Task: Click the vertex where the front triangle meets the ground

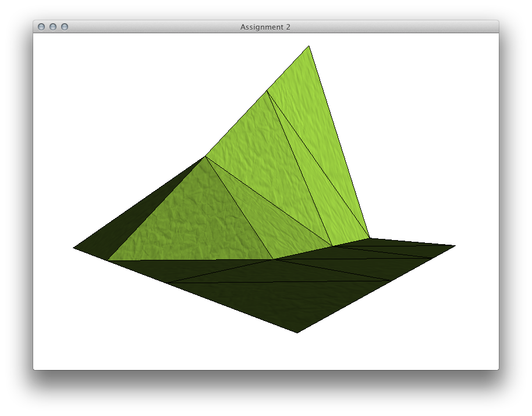Action: [273, 259]
